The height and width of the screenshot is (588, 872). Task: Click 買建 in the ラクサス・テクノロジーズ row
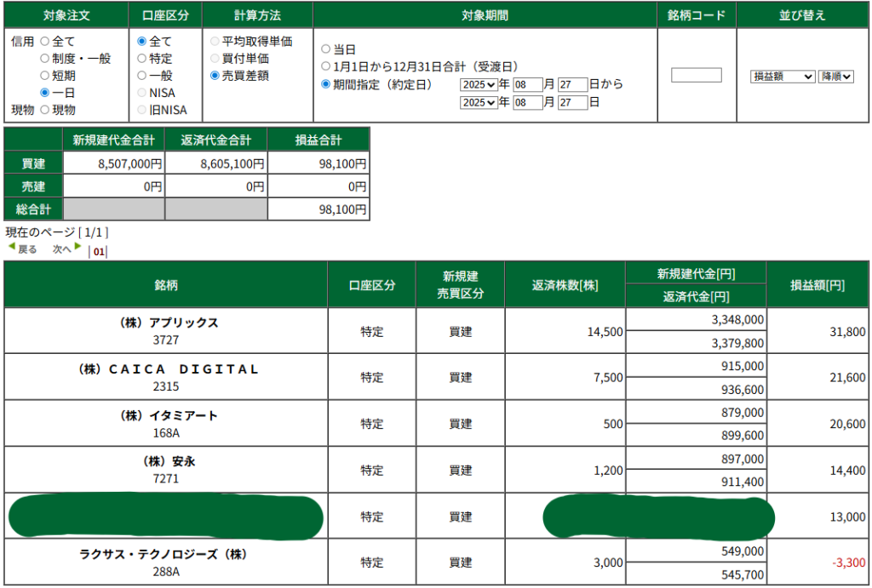click(x=461, y=563)
